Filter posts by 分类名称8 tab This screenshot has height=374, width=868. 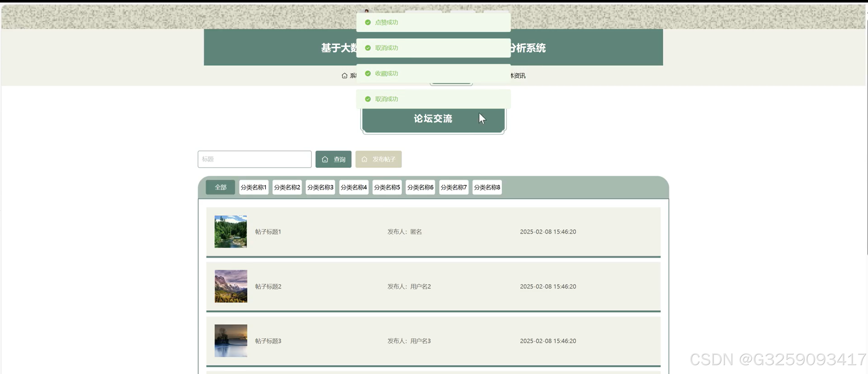487,187
